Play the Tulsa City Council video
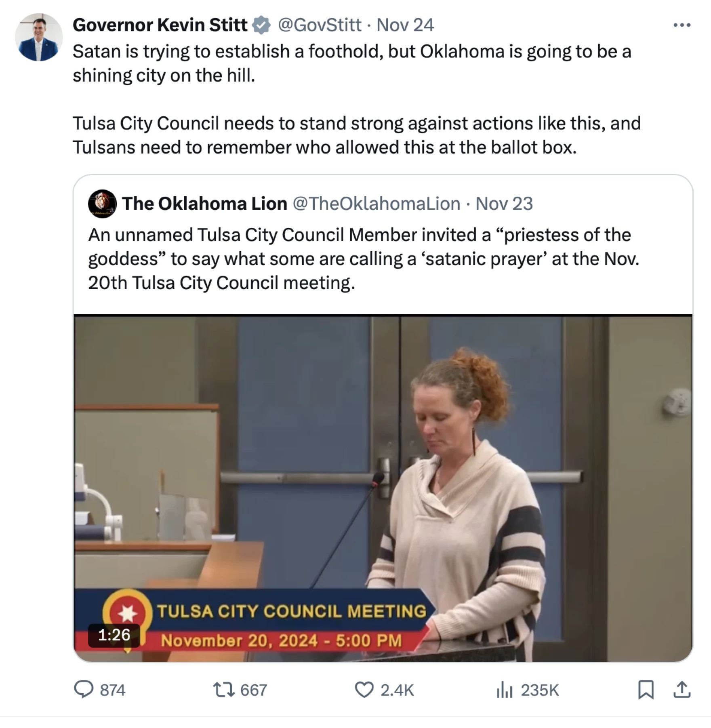This screenshot has width=711, height=728. (x=383, y=488)
